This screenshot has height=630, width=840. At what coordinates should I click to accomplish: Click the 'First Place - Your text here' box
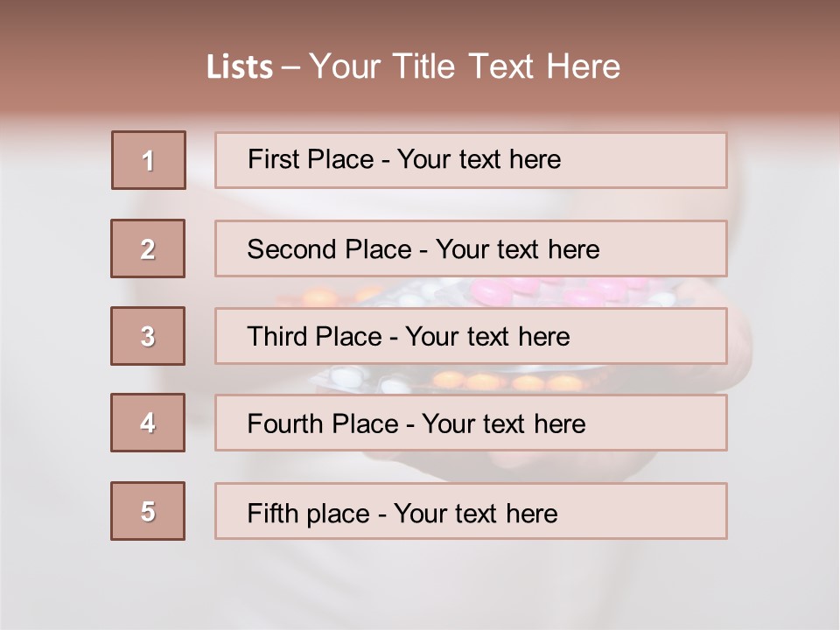coord(471,160)
